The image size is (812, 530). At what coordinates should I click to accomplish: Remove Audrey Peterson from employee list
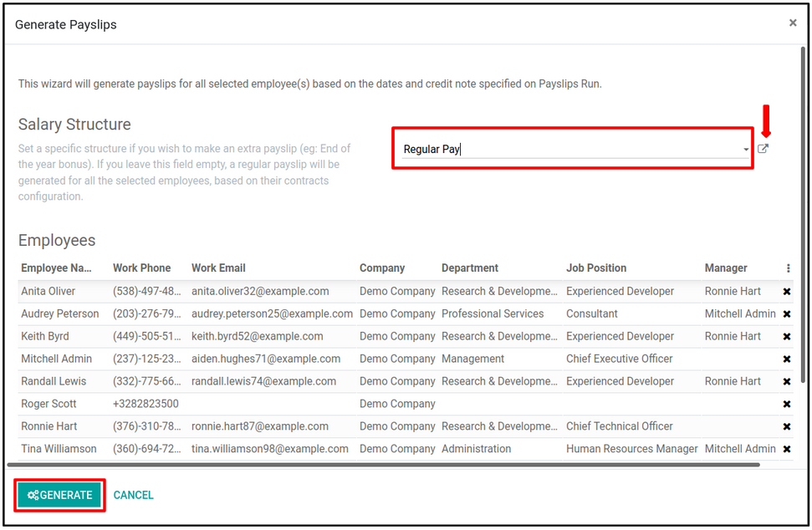tap(787, 314)
